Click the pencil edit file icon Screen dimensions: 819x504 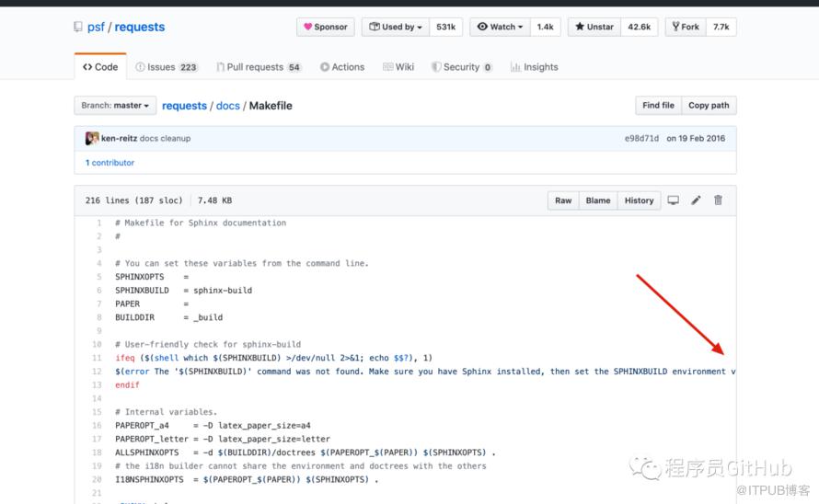(x=696, y=200)
